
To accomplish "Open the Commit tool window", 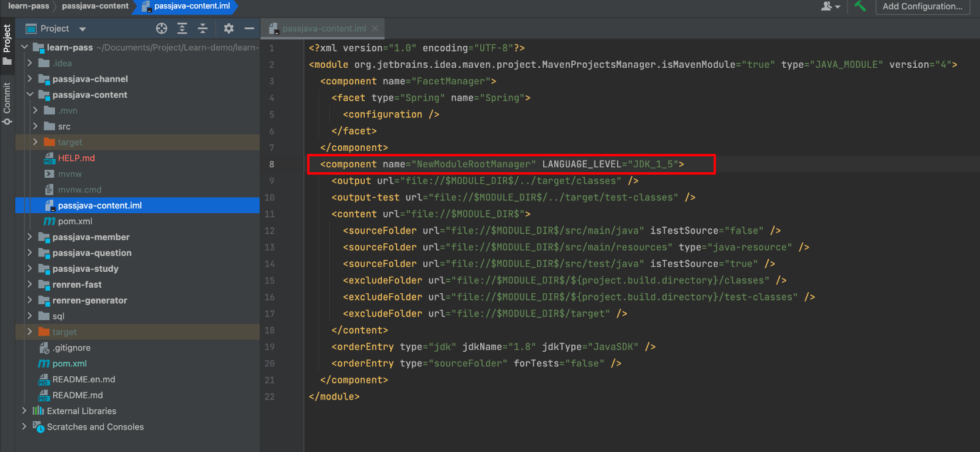I will 7,103.
